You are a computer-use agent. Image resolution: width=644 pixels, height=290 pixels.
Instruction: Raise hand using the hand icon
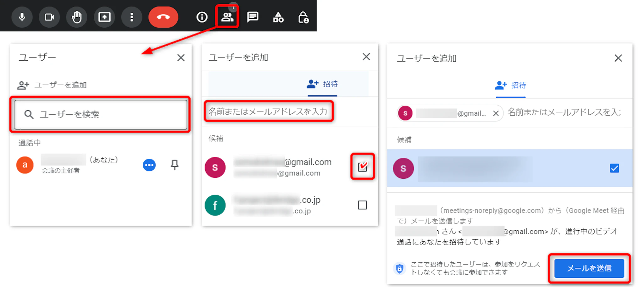coord(77,17)
